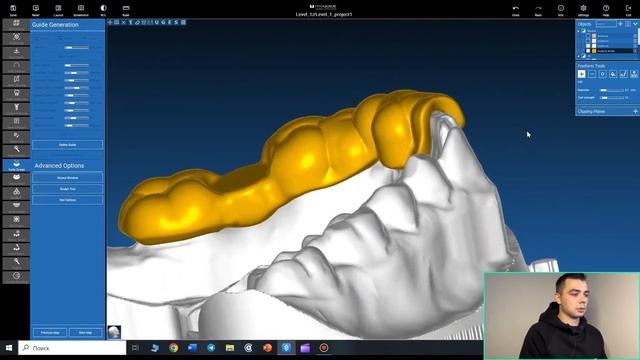Click the red record icon in taskbar
640x360 pixels.
(x=324, y=348)
